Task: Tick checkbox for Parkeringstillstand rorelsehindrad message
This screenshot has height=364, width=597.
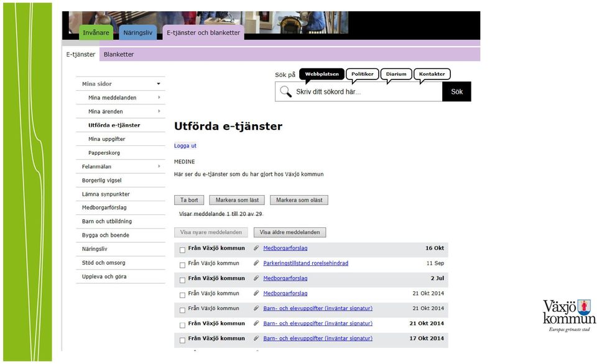Action: (x=182, y=265)
